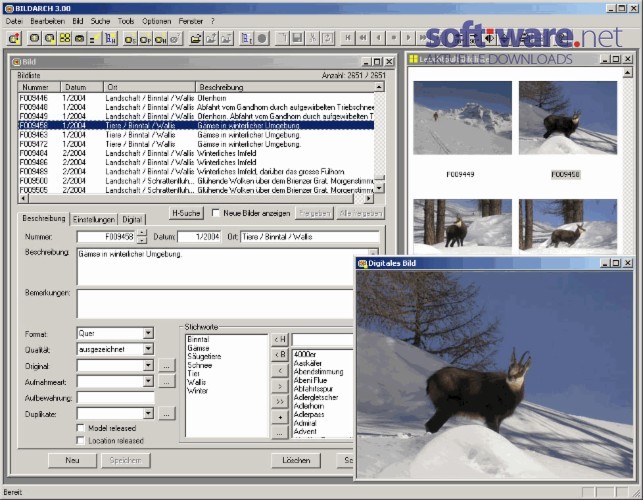Click the scissors cut toolbar icon

pyautogui.click(x=312, y=39)
